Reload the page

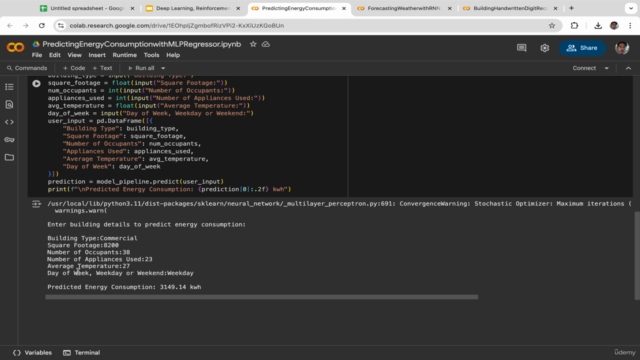(42, 25)
